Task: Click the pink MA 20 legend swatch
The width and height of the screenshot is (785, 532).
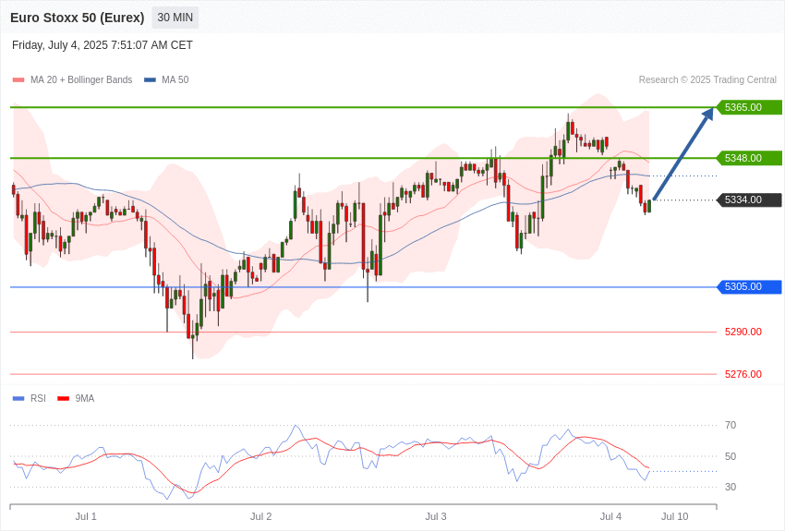Action: coord(18,80)
